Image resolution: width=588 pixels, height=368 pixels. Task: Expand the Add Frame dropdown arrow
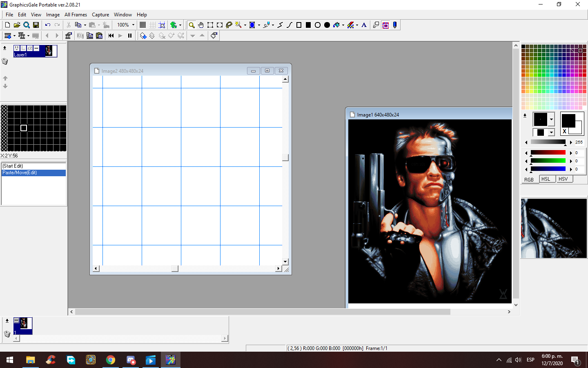[14, 36]
